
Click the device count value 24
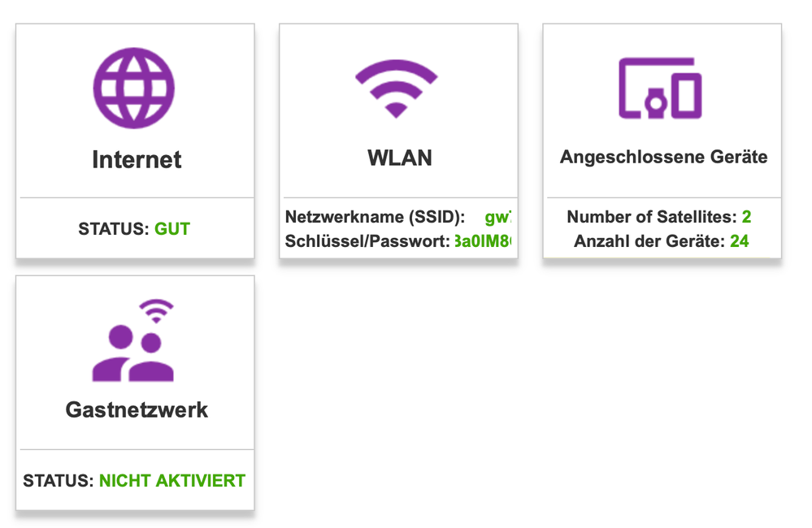tap(739, 241)
